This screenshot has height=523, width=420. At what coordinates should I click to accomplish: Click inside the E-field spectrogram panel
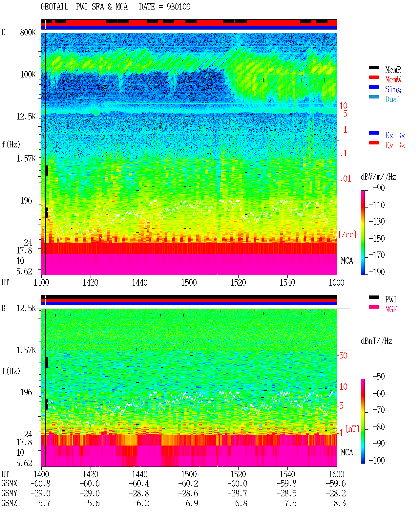click(x=189, y=154)
